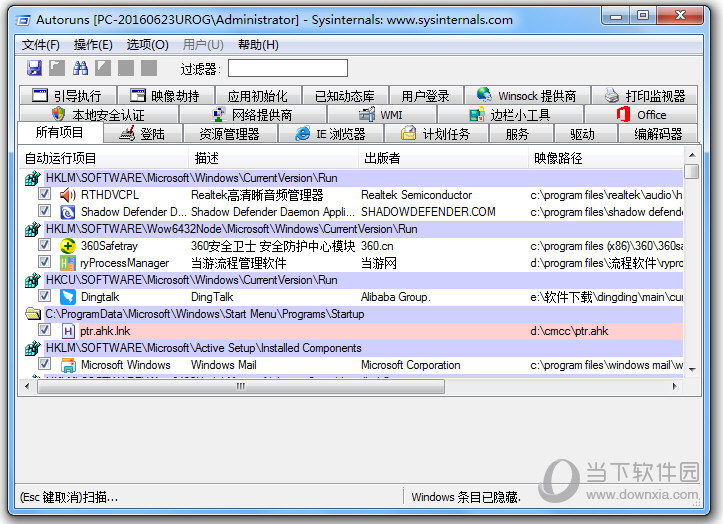Sort by 映像路径 column header

pyautogui.click(x=605, y=158)
